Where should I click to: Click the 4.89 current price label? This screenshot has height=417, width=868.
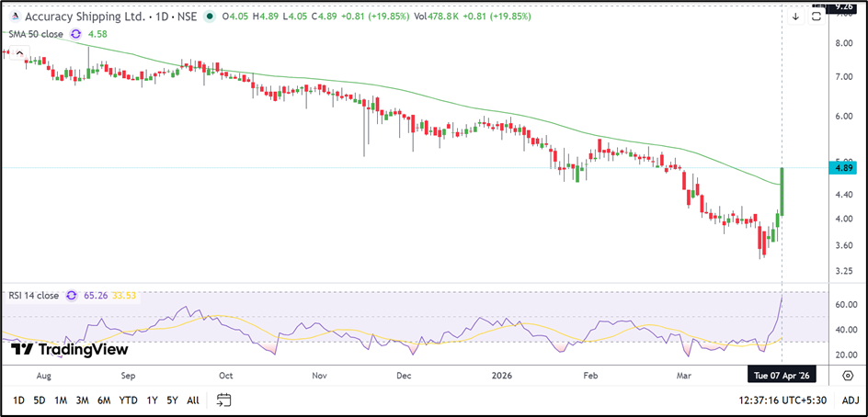pyautogui.click(x=843, y=168)
